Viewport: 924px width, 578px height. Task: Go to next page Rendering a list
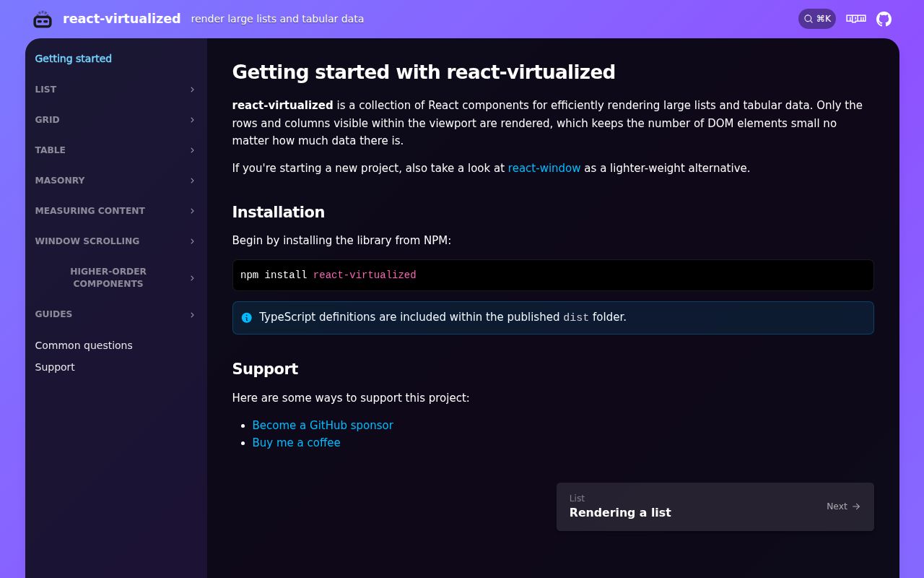coord(715,506)
